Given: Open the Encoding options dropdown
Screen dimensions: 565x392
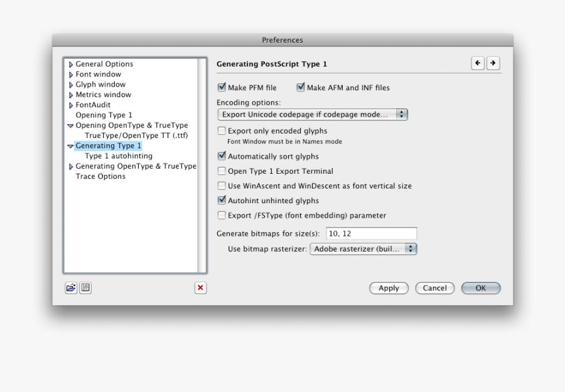Looking at the screenshot, I should click(x=312, y=115).
